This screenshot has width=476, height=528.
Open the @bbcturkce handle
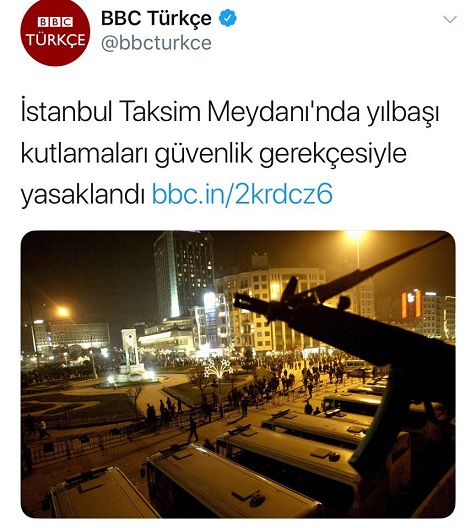tap(156, 43)
